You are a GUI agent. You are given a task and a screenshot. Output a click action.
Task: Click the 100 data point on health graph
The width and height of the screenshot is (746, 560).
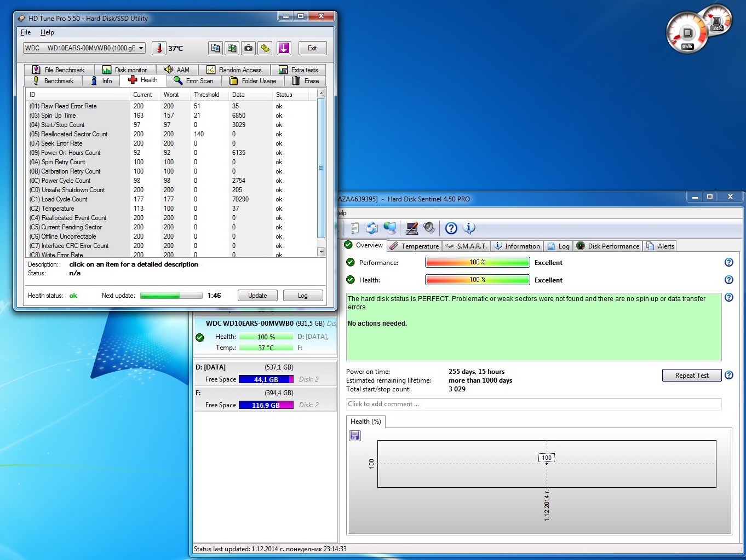(x=546, y=463)
